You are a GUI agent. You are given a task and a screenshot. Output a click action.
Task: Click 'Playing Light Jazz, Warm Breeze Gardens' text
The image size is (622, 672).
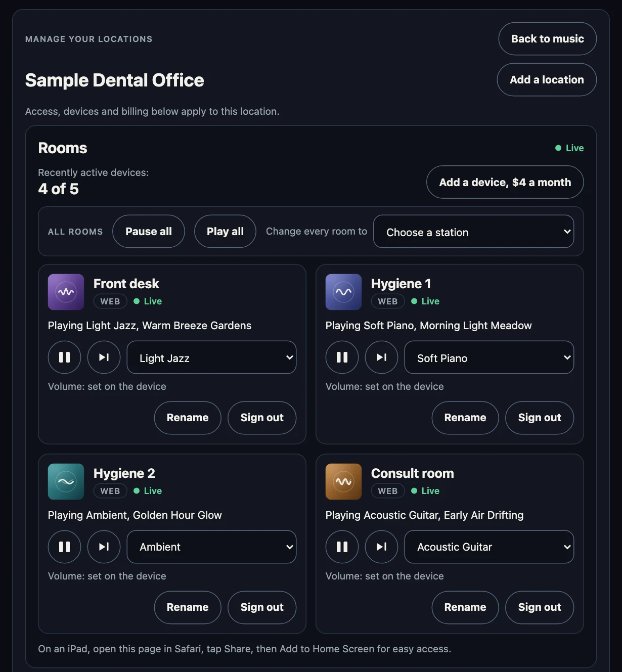(150, 326)
